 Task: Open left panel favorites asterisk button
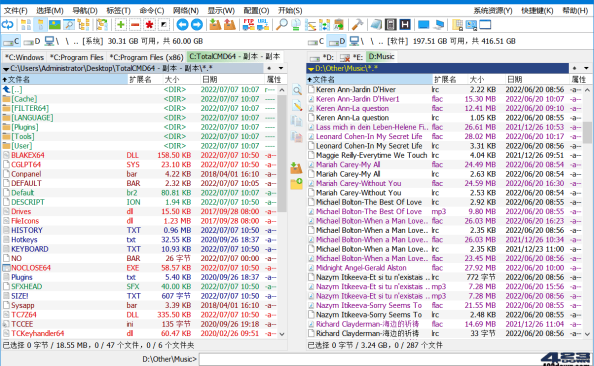pos(269,68)
